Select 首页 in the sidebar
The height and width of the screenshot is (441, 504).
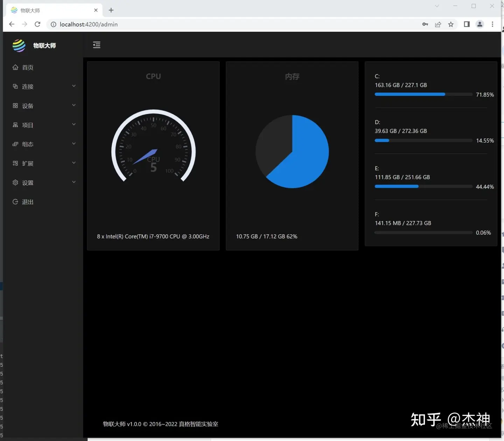click(43, 67)
